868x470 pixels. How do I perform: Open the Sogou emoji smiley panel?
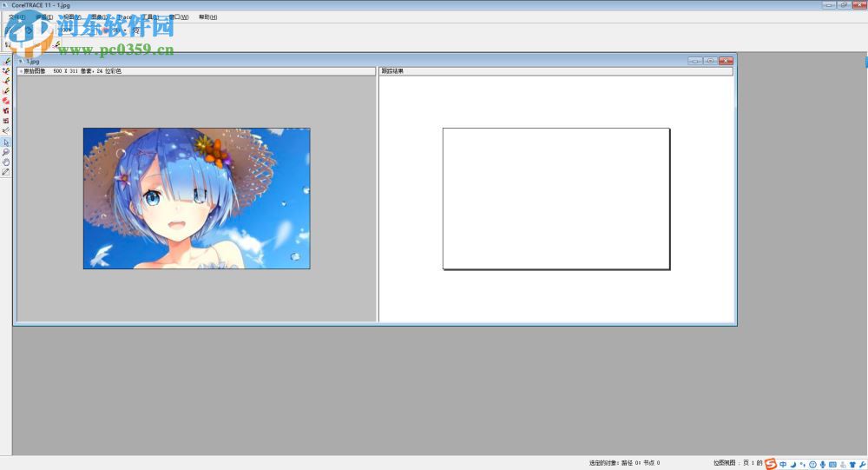[812, 465]
